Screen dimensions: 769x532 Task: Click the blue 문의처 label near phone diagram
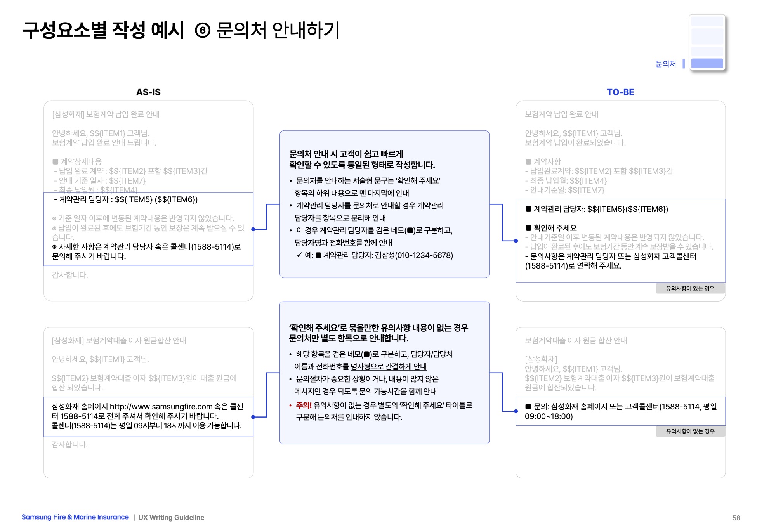pyautogui.click(x=665, y=64)
